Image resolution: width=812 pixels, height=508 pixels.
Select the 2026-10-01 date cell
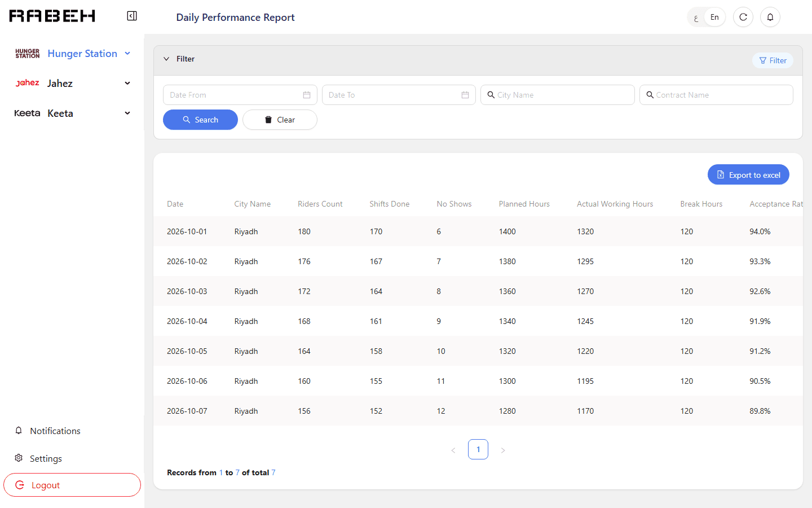(187, 231)
